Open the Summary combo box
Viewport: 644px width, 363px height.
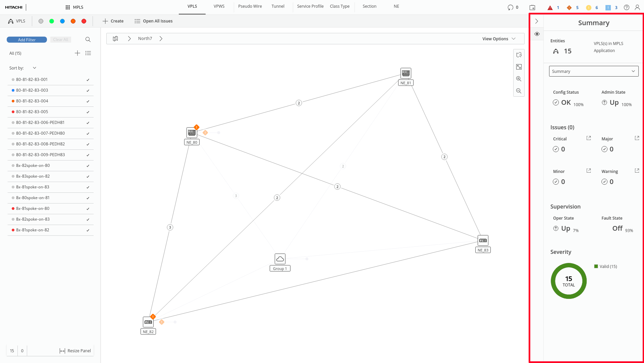(593, 71)
